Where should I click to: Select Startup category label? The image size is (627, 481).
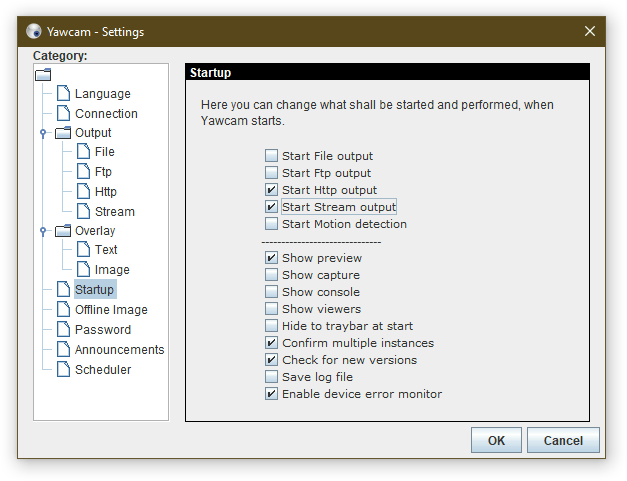coord(95,289)
